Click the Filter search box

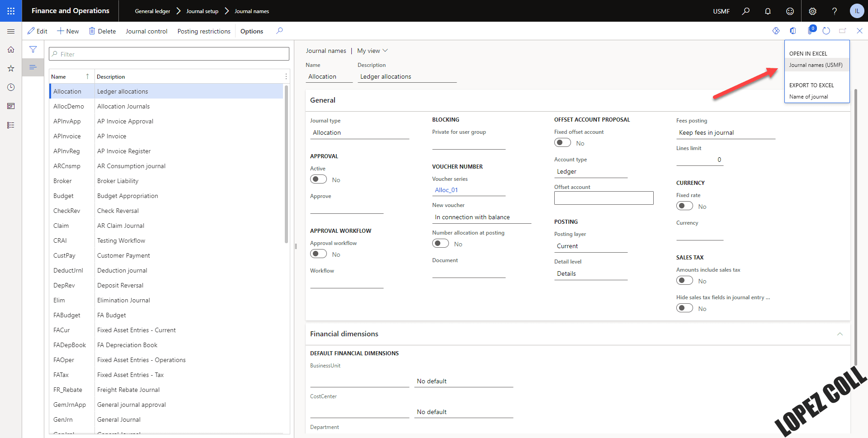169,54
